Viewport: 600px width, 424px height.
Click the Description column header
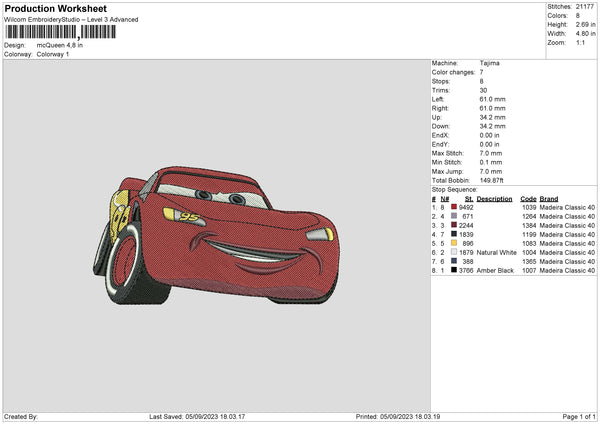494,198
